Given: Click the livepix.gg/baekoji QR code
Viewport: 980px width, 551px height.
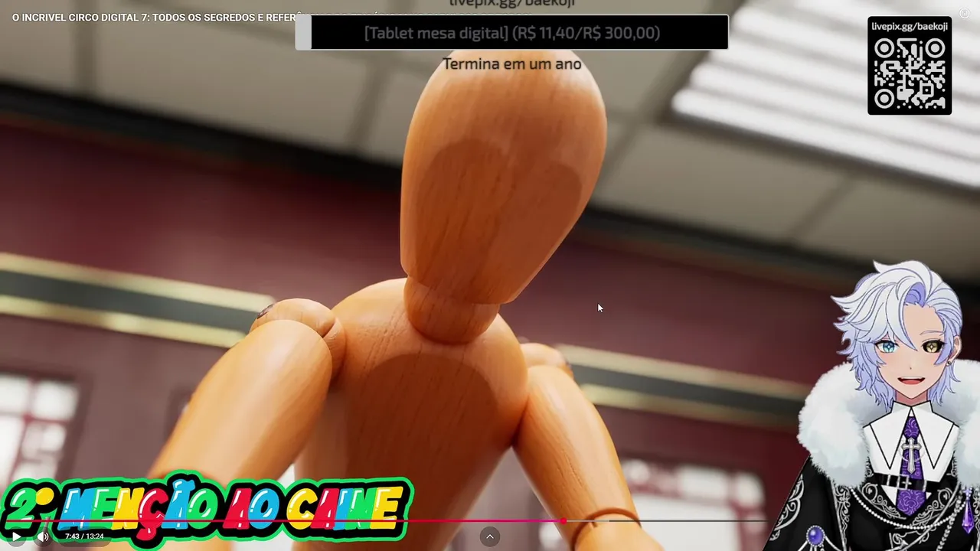Looking at the screenshot, I should coord(910,74).
